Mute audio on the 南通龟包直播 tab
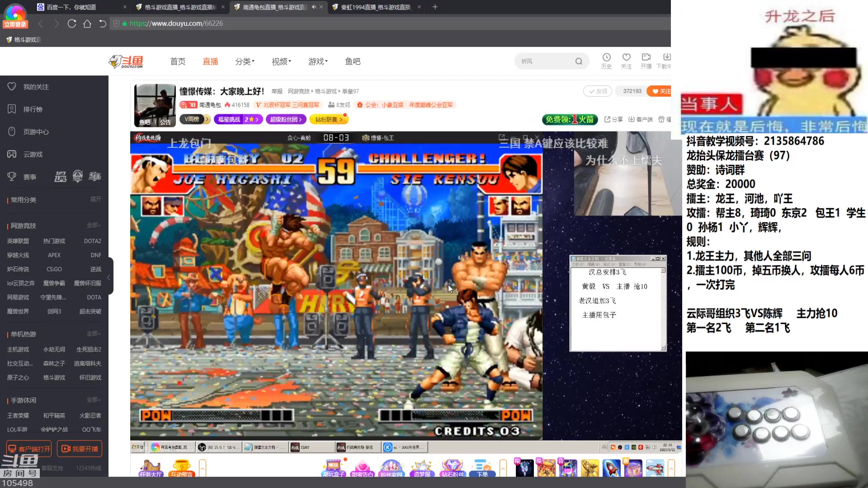The width and height of the screenshot is (868, 488). (314, 7)
